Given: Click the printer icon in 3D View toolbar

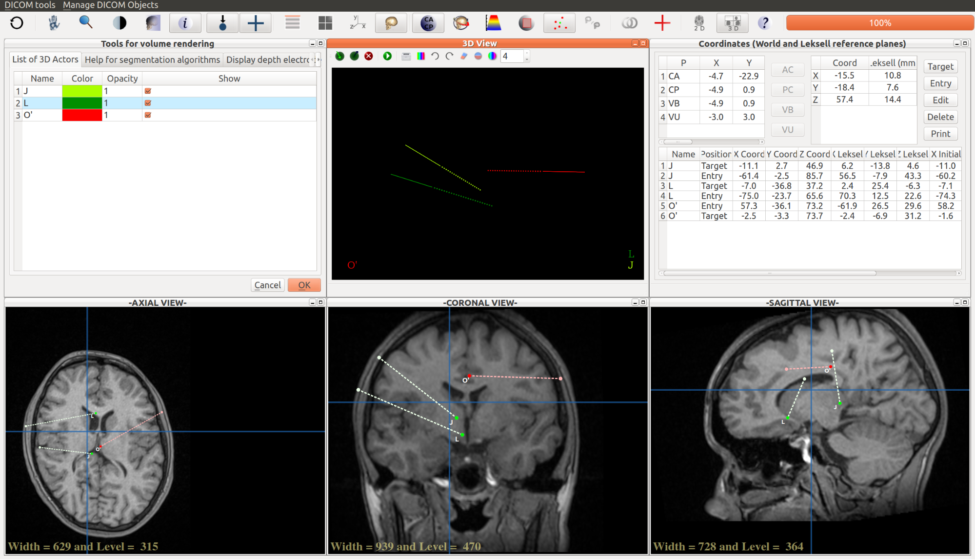Looking at the screenshot, I should [x=406, y=56].
